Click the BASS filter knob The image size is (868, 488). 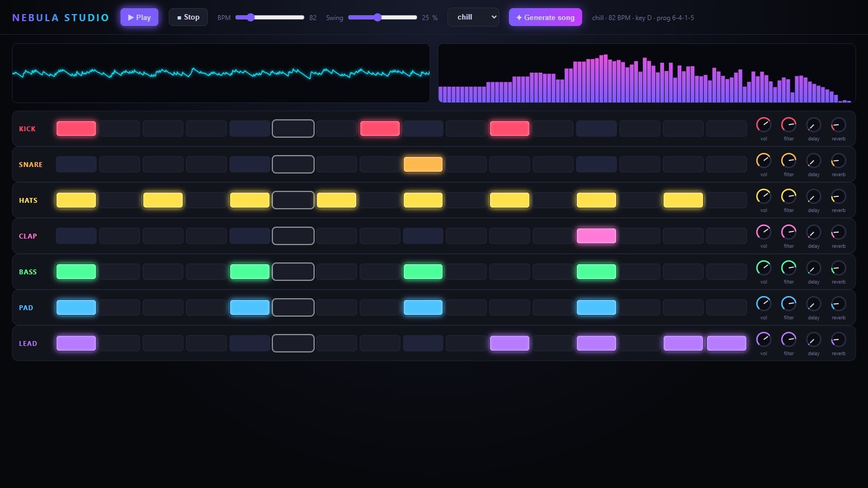(x=788, y=268)
